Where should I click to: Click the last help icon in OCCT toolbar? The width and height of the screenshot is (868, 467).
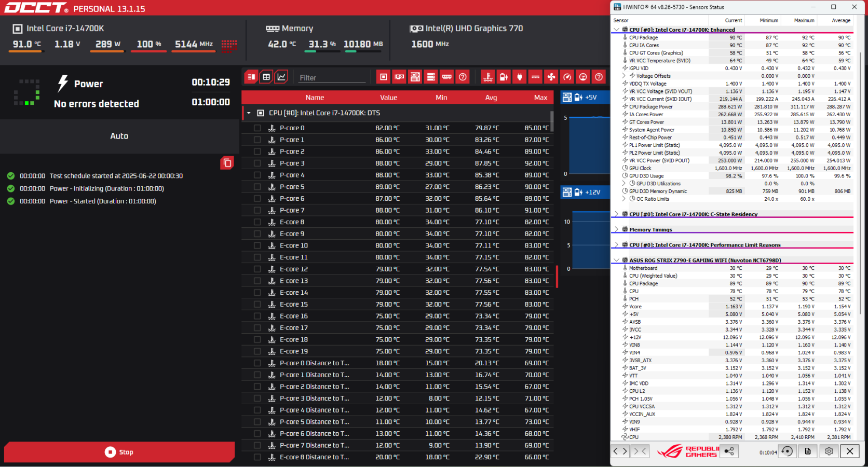599,77
